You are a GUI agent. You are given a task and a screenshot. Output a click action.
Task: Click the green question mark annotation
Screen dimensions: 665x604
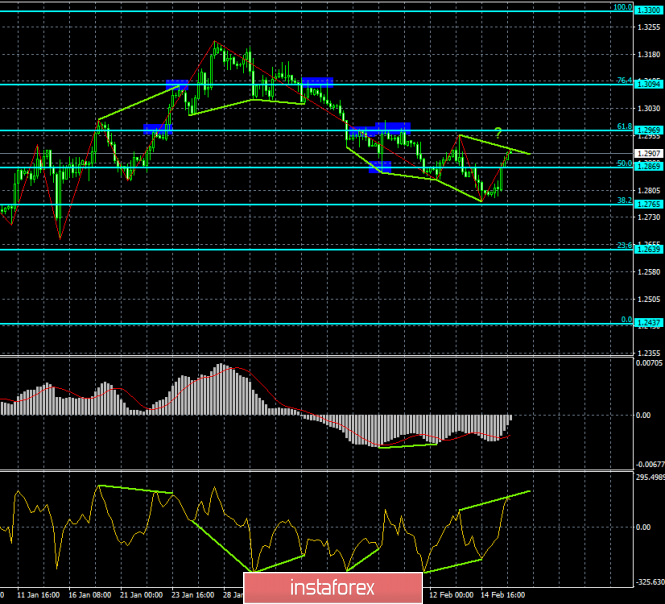click(x=498, y=133)
